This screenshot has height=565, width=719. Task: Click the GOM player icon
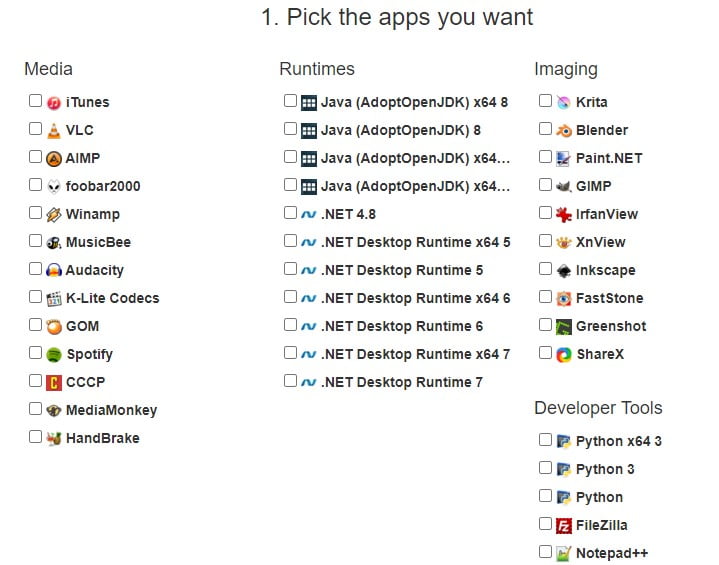coord(54,327)
